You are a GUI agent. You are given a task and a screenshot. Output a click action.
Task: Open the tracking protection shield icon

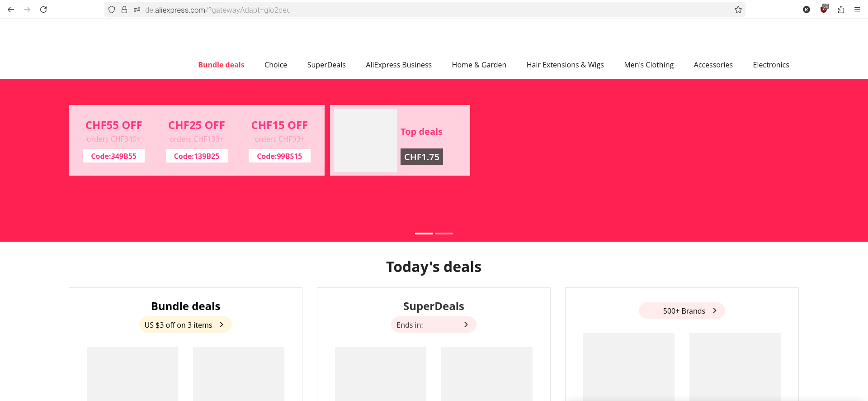click(112, 10)
